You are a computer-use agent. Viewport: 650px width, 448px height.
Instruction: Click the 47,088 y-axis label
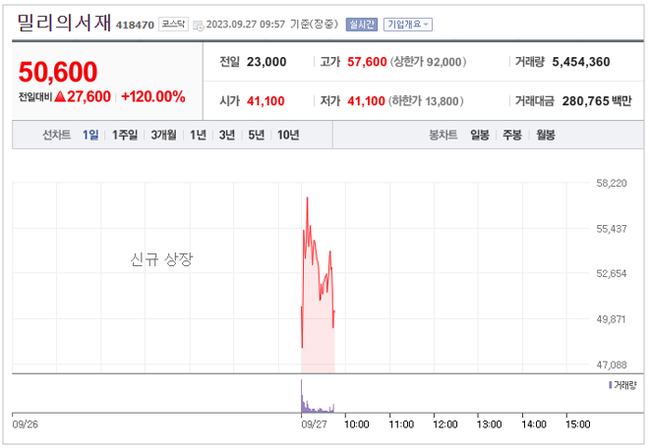(x=611, y=365)
